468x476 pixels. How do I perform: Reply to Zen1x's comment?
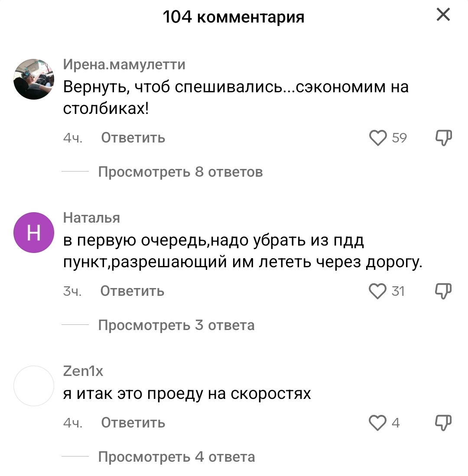coord(133,423)
